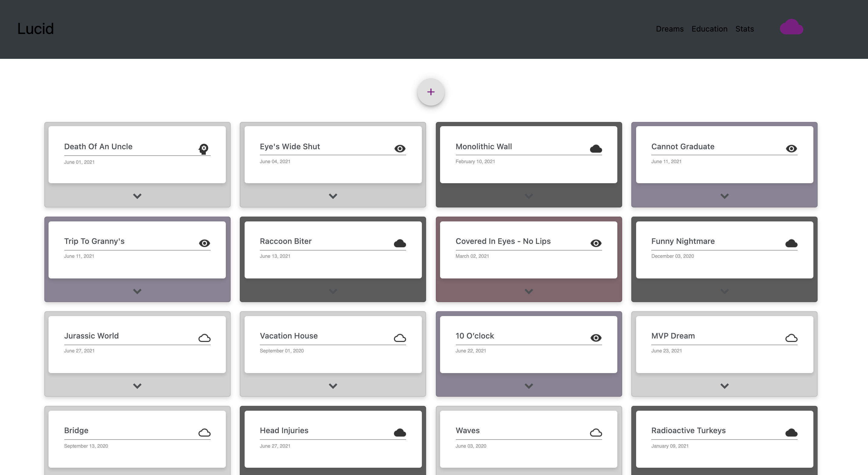
Task: Select the Vacation House title
Action: [x=288, y=336]
